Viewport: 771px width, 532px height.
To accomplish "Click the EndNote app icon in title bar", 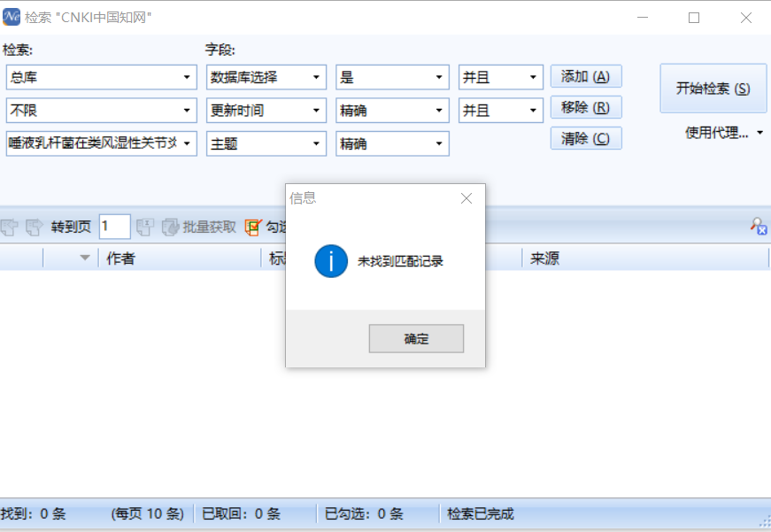I will (12, 17).
